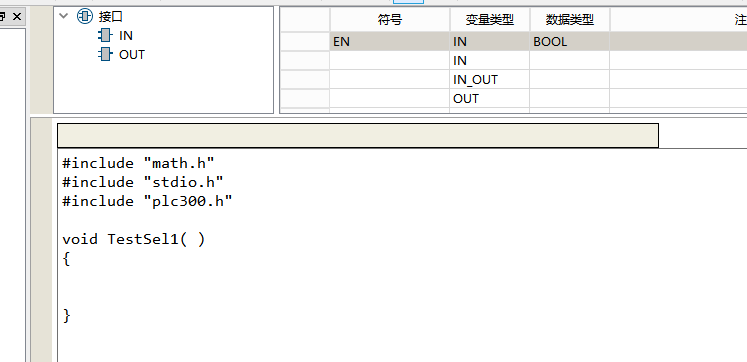Collapse the 接口 tree node
747x362 pixels.
click(x=63, y=16)
